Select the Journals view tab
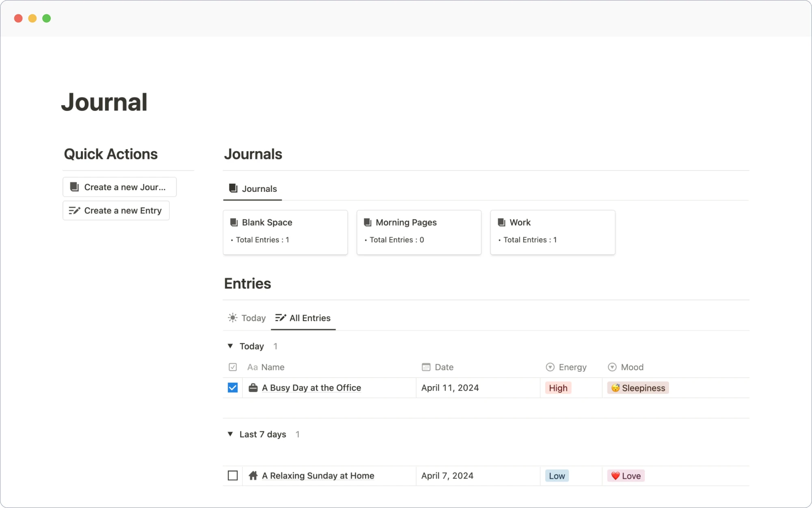Screen dimensions: 812x508 [253, 189]
